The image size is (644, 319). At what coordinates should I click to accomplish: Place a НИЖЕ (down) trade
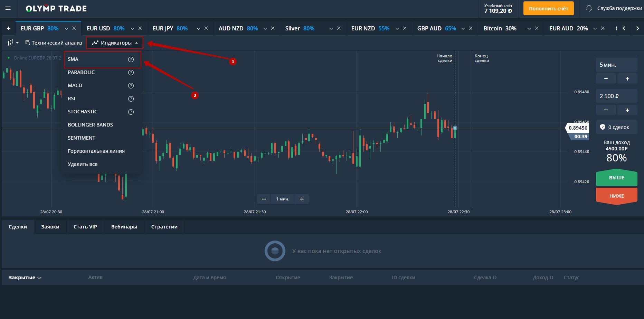click(617, 196)
